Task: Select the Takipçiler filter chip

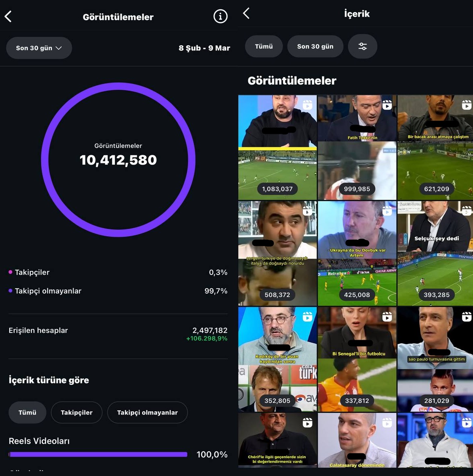Action: click(76, 413)
